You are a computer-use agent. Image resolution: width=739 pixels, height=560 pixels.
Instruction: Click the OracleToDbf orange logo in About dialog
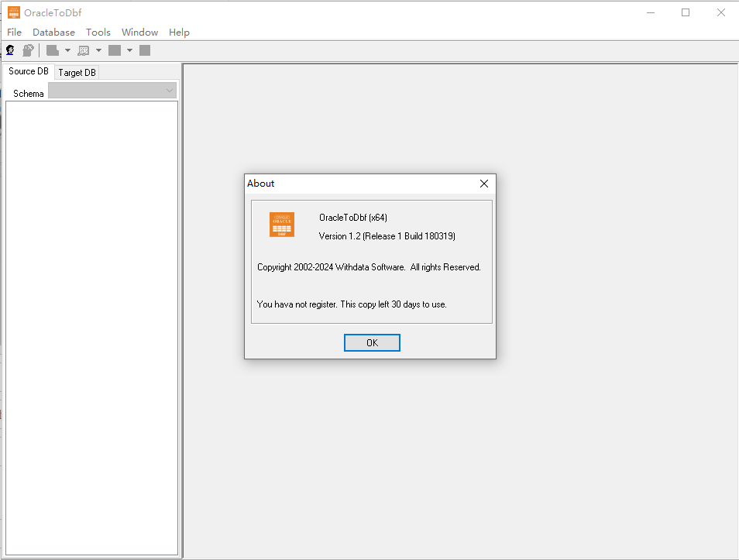click(x=282, y=225)
